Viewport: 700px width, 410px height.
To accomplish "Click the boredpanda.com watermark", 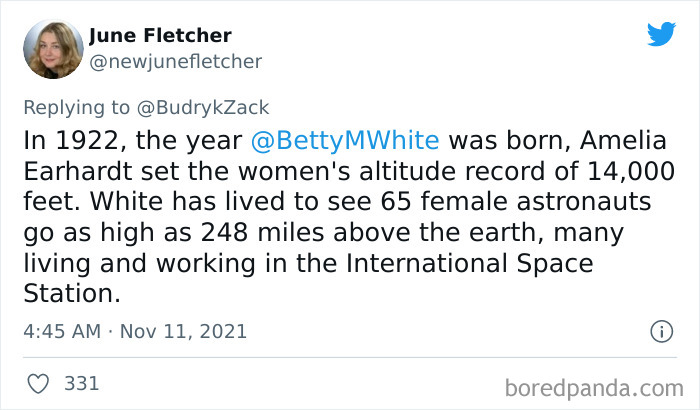I will click(x=586, y=384).
